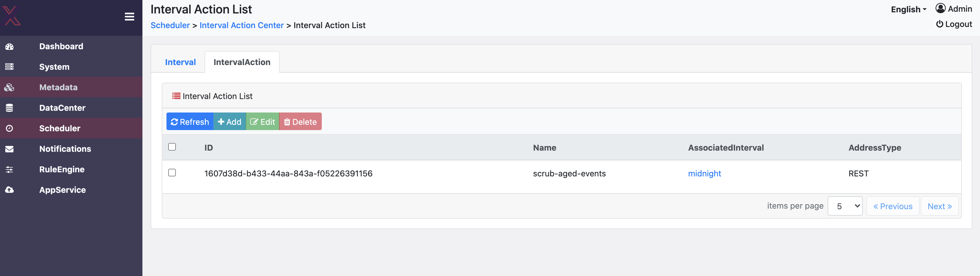The image size is (980, 276).
Task: Open the items per page selector
Action: pyautogui.click(x=845, y=206)
